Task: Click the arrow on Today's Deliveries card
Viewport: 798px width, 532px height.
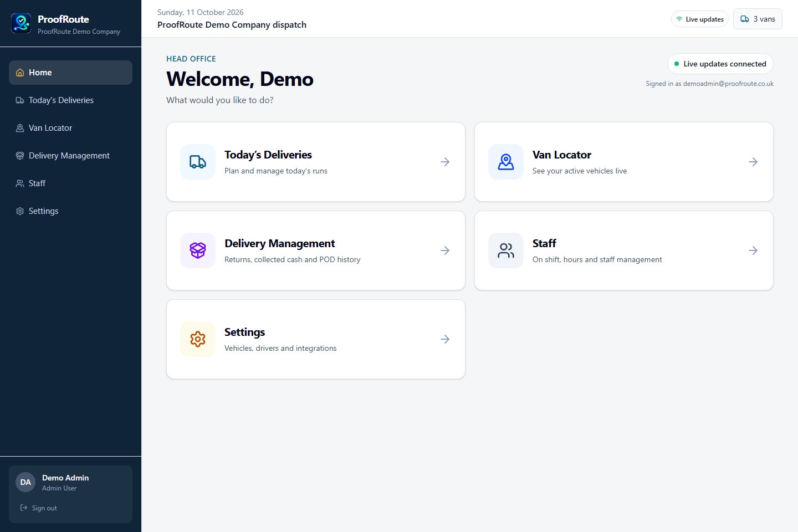Action: (445, 162)
